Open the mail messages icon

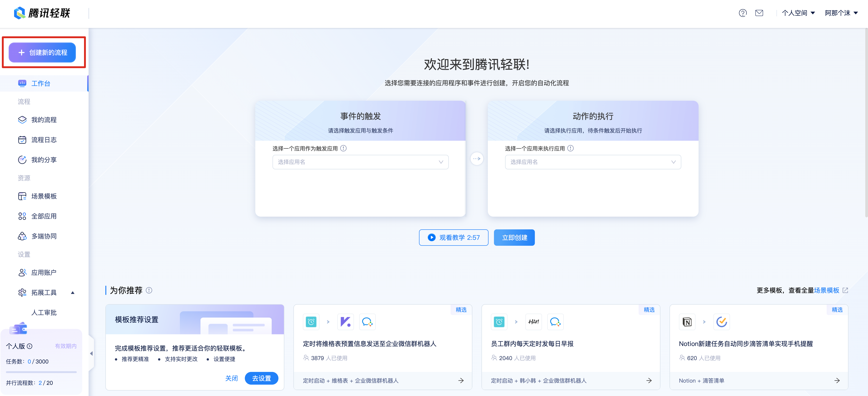(x=759, y=13)
